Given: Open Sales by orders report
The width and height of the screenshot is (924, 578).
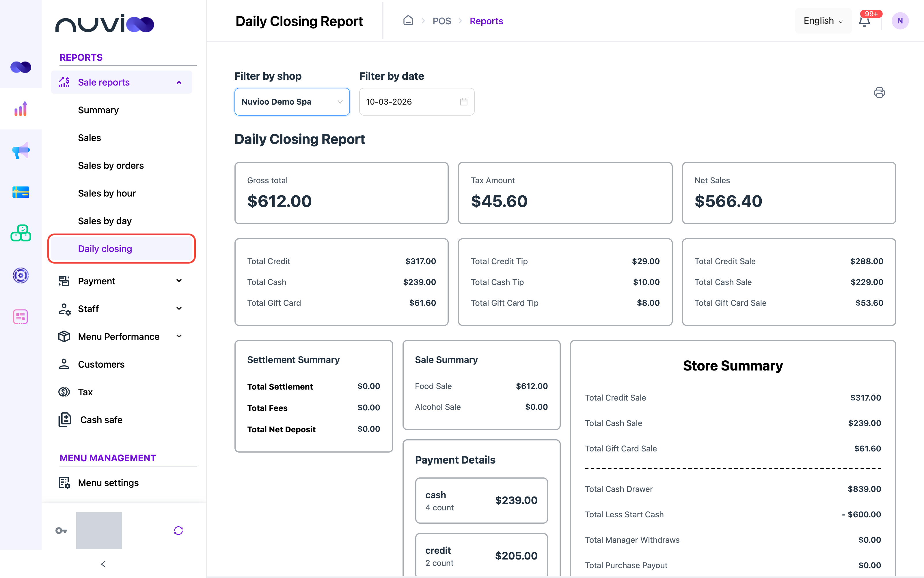Looking at the screenshot, I should pyautogui.click(x=111, y=166).
